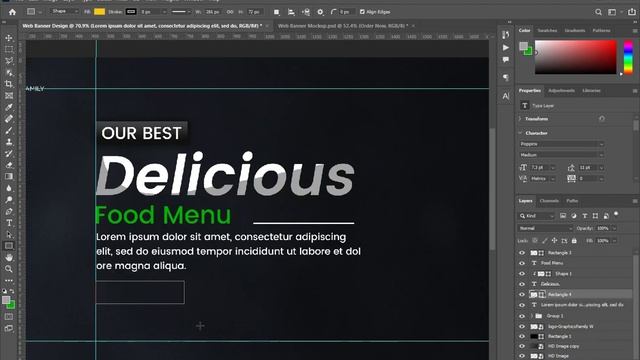Collapse the Character section

(x=520, y=133)
